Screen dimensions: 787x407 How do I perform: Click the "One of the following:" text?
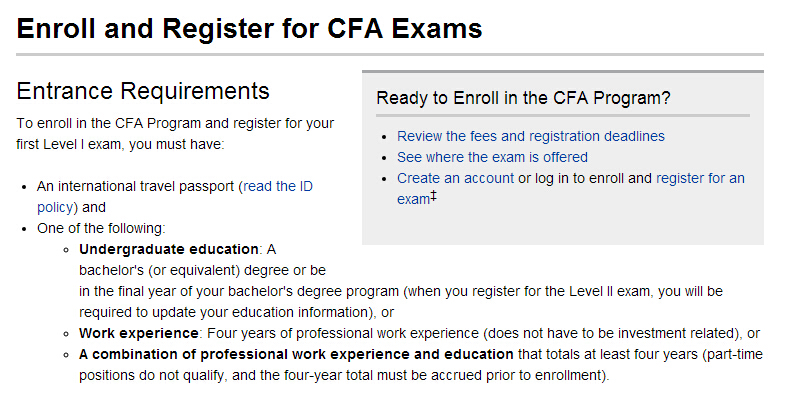click(x=101, y=228)
